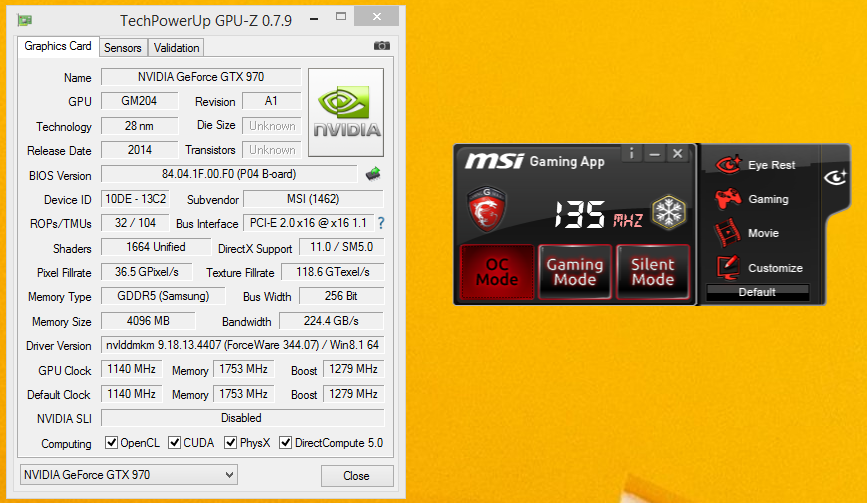Click the Subvendor value MSI (1462)

click(x=313, y=199)
